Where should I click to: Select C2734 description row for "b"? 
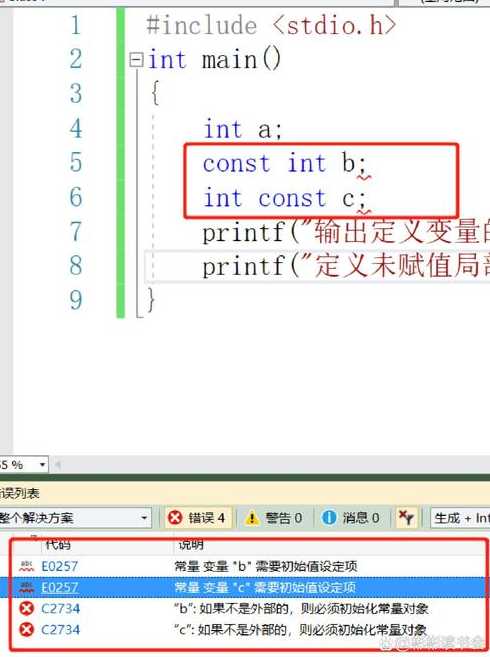301,608
